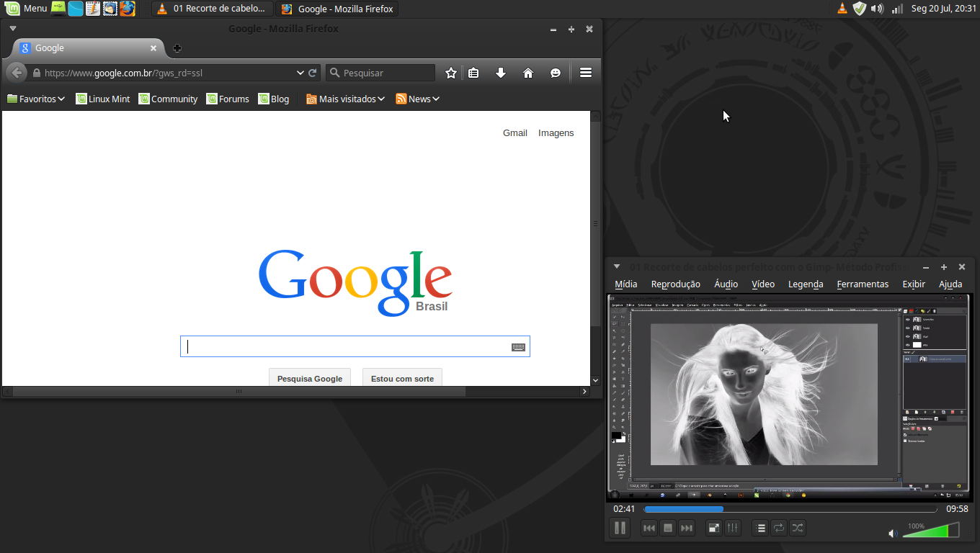Reload the Google page in Firefox
980x553 pixels.
[313, 73]
